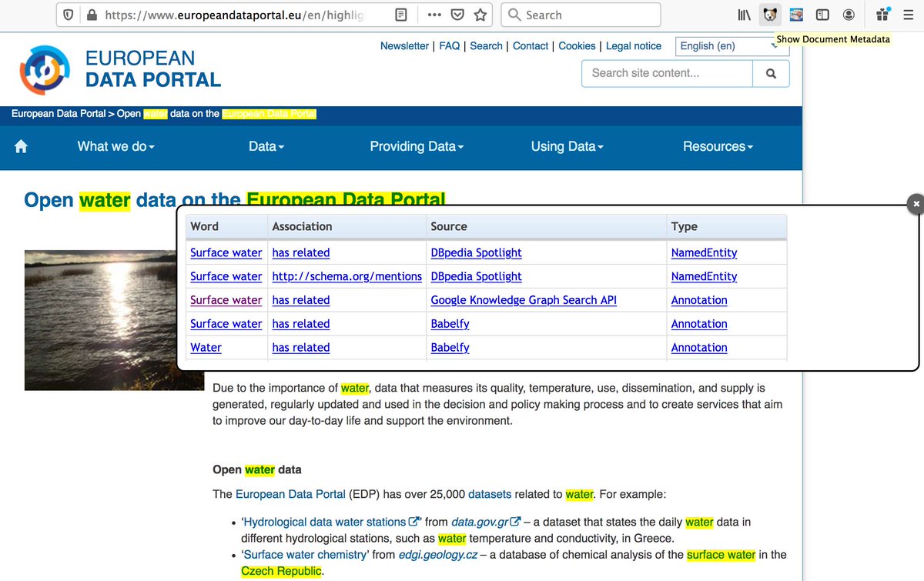Expand the What we do menu
This screenshot has height=581, width=924.
pyautogui.click(x=115, y=146)
